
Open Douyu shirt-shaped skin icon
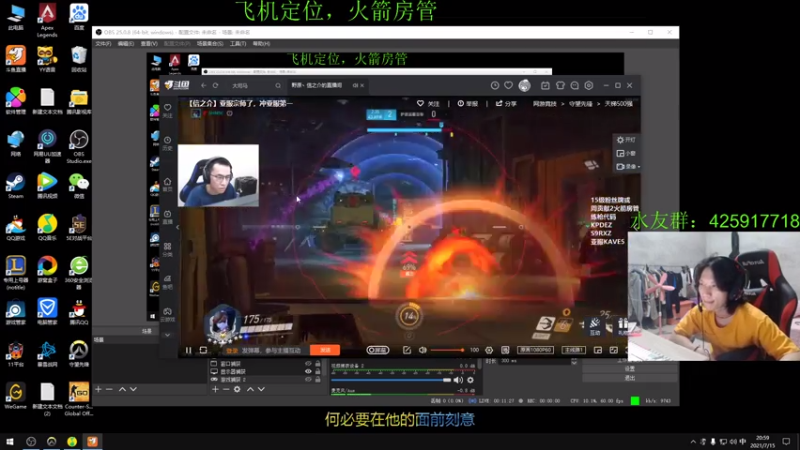pos(560,85)
